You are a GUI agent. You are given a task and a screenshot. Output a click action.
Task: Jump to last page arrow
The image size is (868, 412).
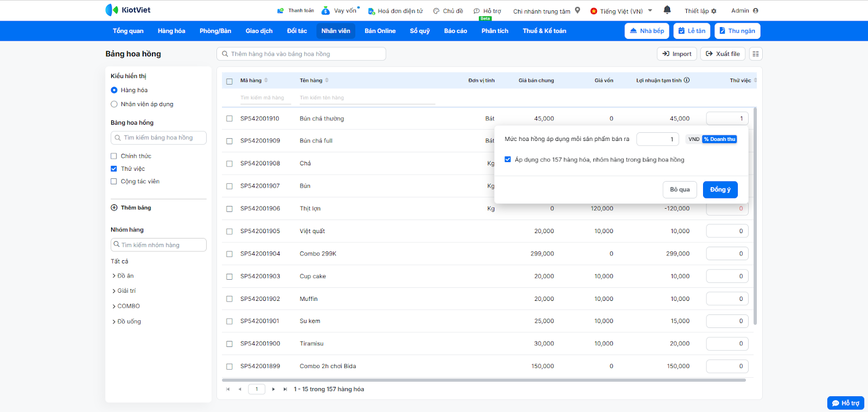[285, 389]
